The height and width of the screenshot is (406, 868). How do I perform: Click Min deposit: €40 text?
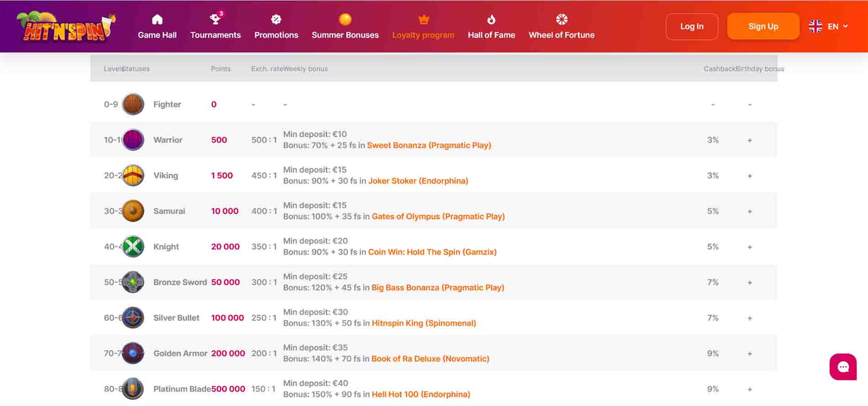click(x=316, y=383)
